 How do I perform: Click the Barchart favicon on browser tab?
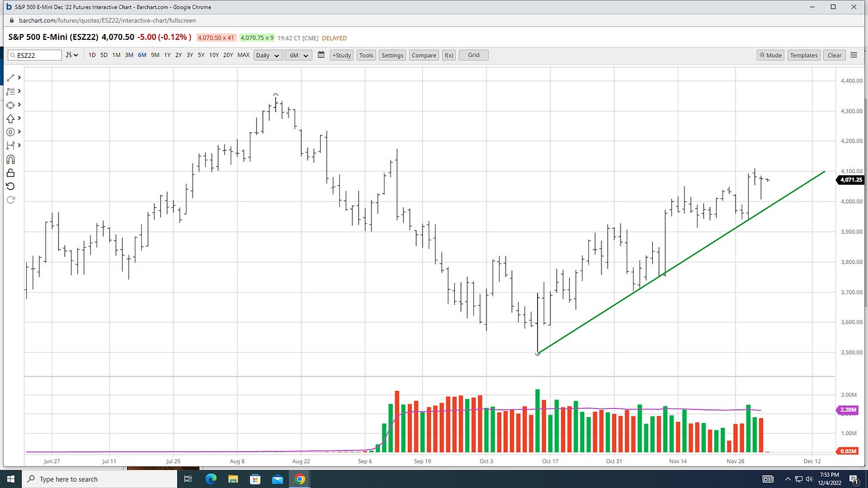click(x=8, y=7)
